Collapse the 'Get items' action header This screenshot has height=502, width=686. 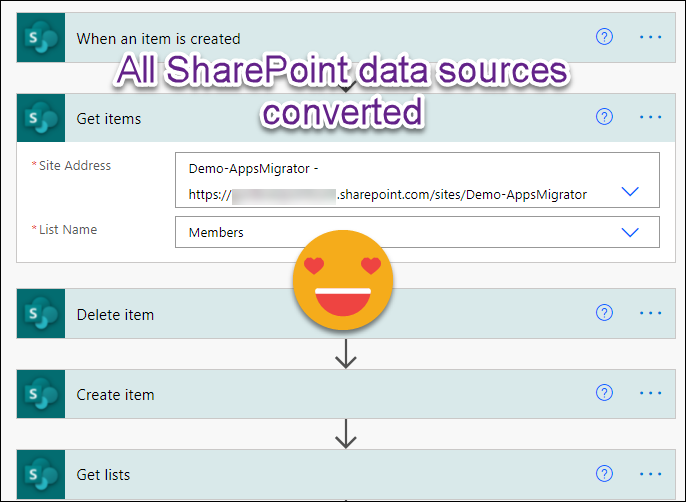[346, 118]
